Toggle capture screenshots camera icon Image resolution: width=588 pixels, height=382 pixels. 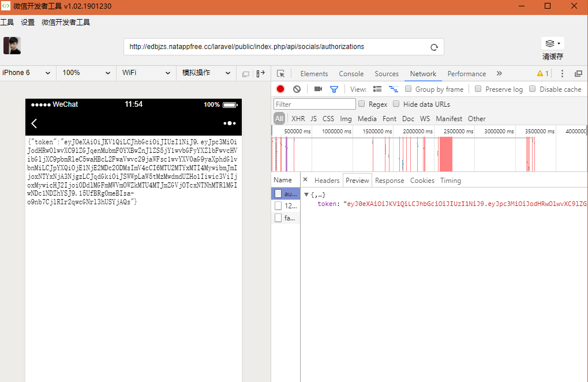tap(318, 89)
